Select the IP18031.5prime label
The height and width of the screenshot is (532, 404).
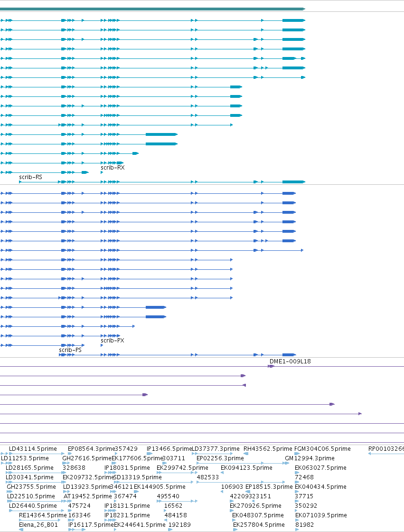(x=127, y=468)
